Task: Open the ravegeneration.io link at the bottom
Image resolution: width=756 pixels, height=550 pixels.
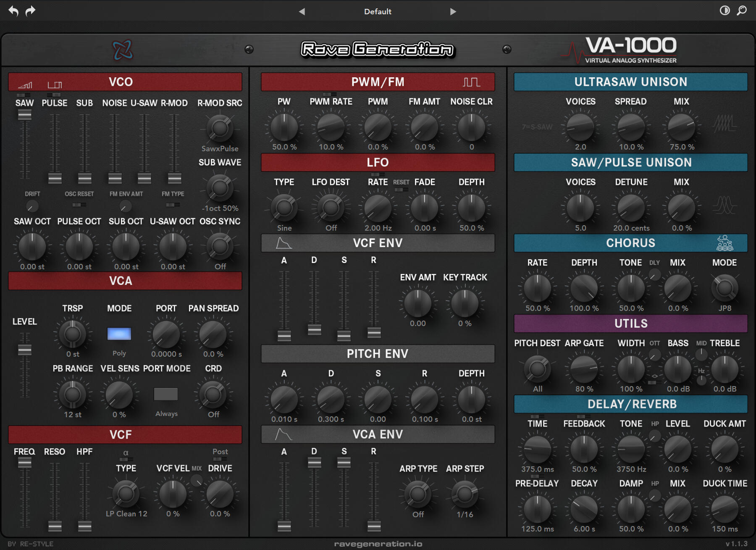Action: (378, 543)
